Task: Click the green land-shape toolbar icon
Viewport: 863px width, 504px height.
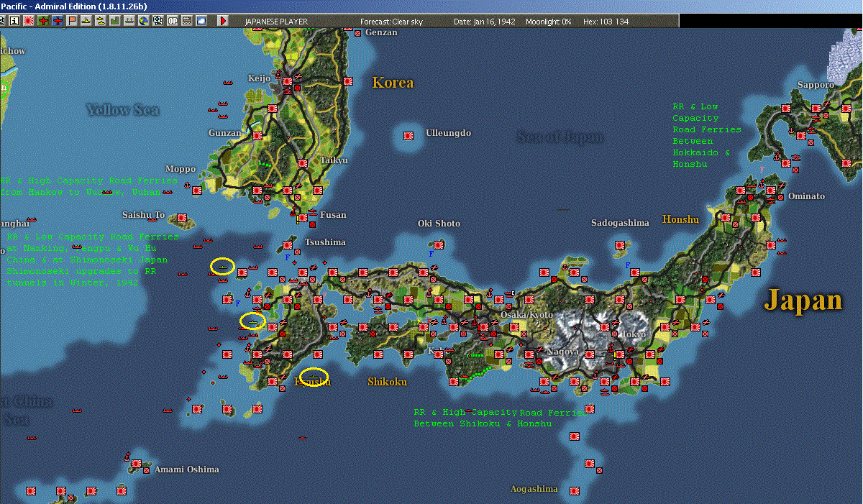Action: coord(115,21)
